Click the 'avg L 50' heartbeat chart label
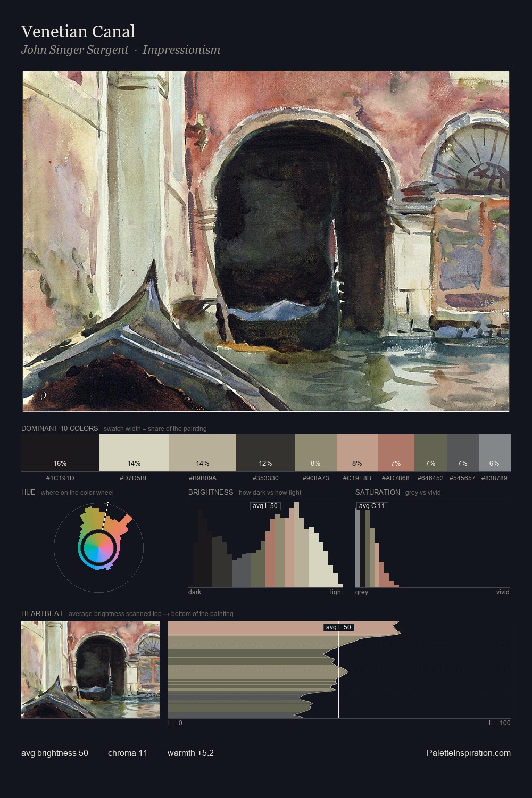532x798 pixels. [x=339, y=627]
